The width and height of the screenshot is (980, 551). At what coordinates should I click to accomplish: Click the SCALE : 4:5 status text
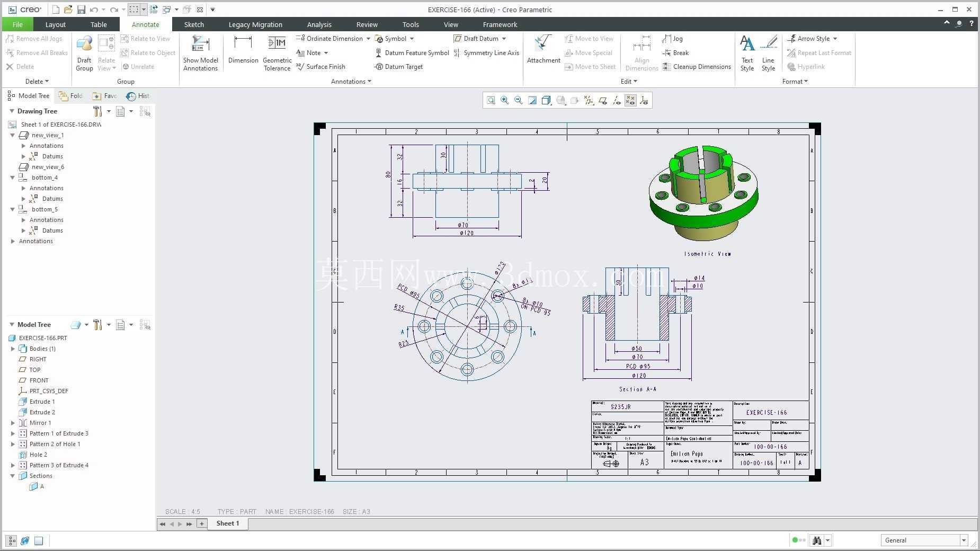pyautogui.click(x=183, y=512)
